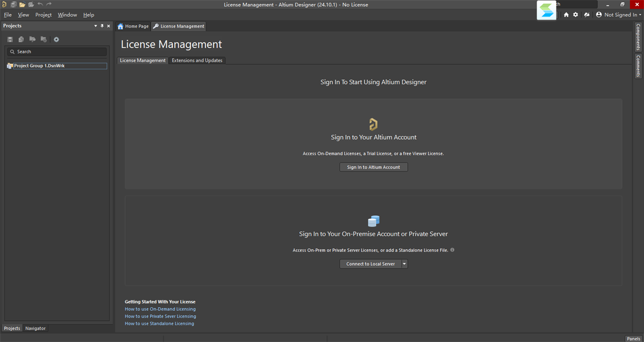The height and width of the screenshot is (342, 644).
Task: Open a file with the yellow folder icon
Action: (23, 4)
